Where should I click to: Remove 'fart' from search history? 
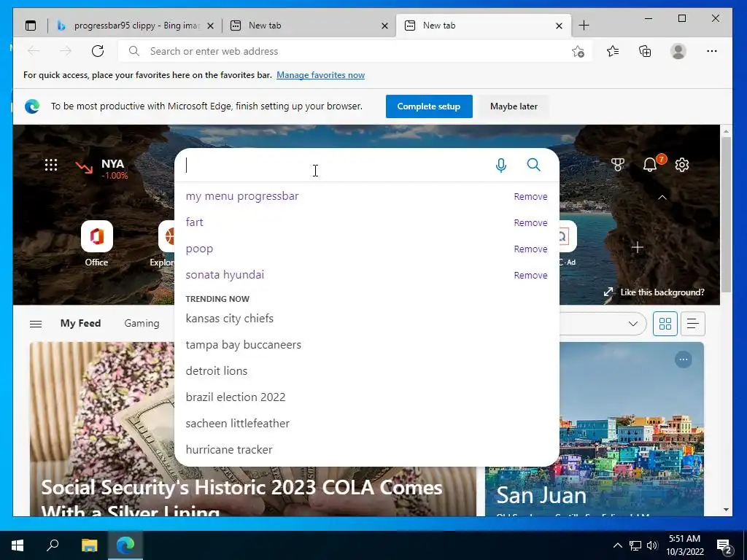click(x=530, y=223)
